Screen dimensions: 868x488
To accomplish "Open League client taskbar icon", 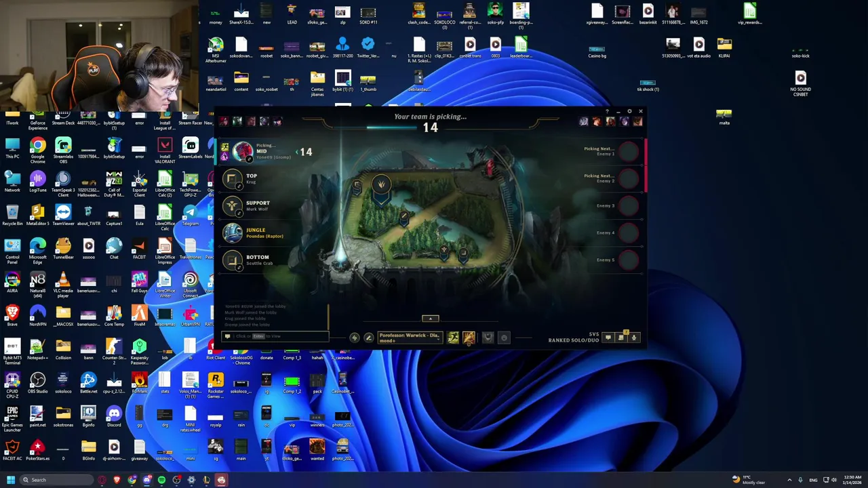I will [206, 480].
